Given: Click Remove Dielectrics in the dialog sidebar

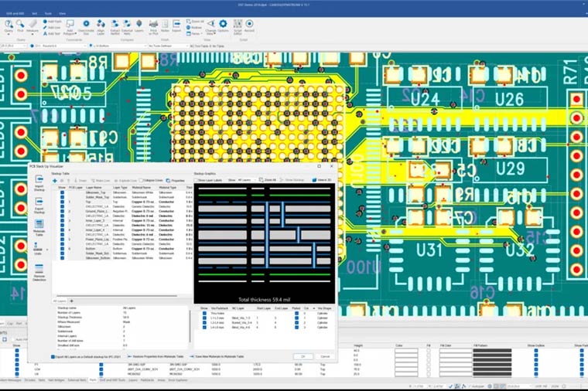Looking at the screenshot, I should (x=39, y=272).
